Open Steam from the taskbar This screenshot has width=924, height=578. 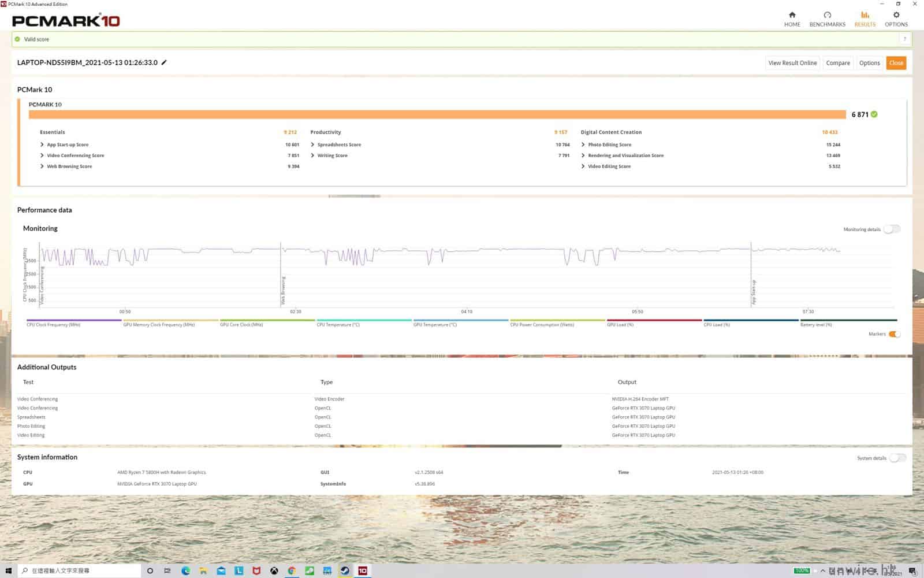(x=345, y=570)
